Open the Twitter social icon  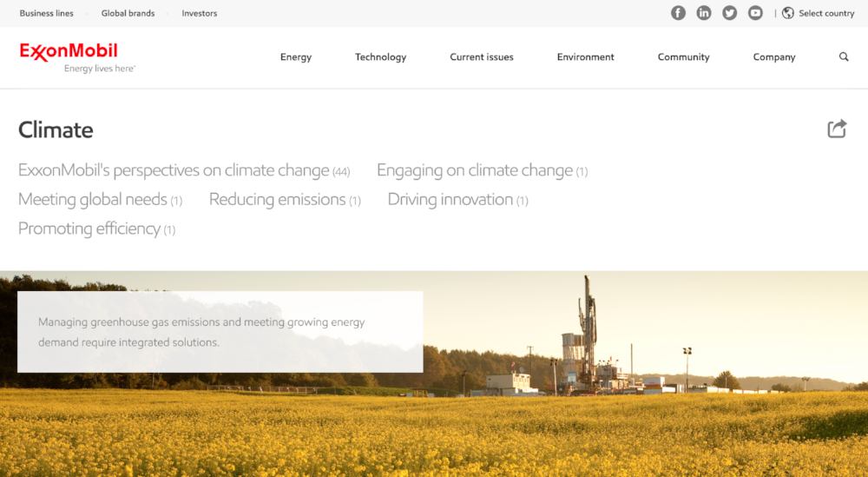pyautogui.click(x=730, y=13)
